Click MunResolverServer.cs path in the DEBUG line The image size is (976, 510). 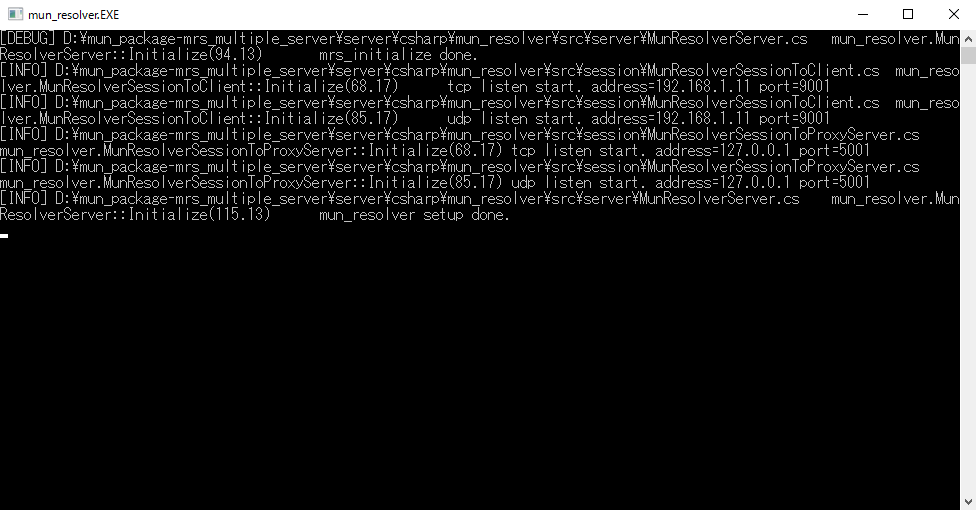pos(727,39)
